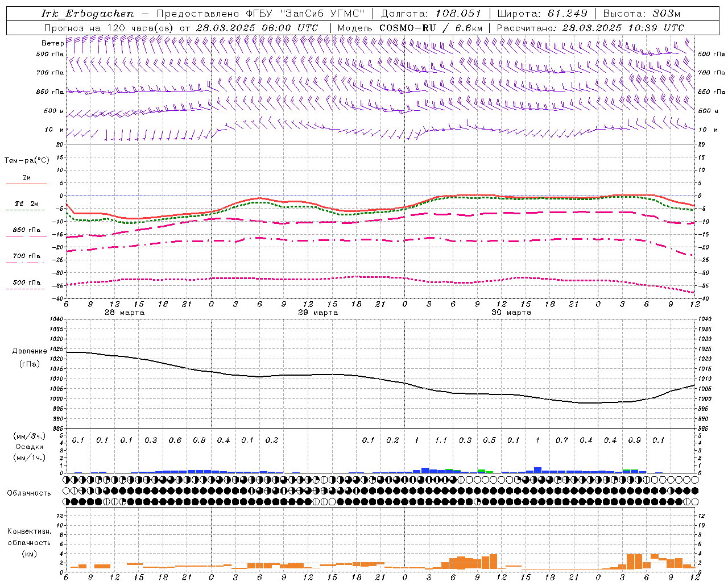The height and width of the screenshot is (582, 728).
Task: Click the (мм/3ч.) units label
Action: (x=29, y=436)
